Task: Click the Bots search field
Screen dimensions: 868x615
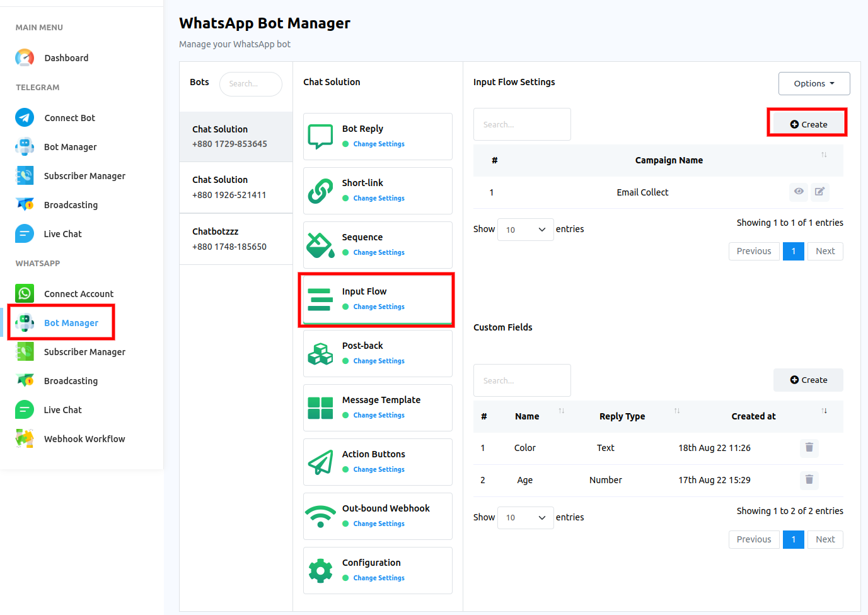Action: click(251, 84)
